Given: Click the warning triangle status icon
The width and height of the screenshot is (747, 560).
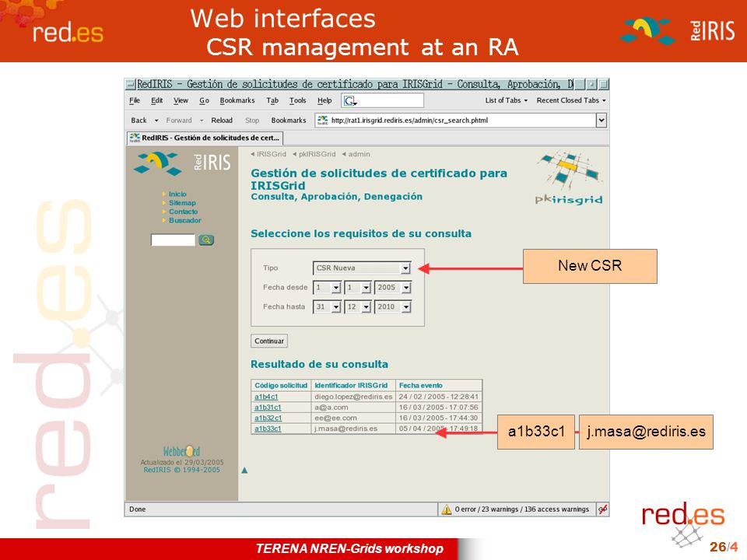Looking at the screenshot, I should pyautogui.click(x=447, y=509).
